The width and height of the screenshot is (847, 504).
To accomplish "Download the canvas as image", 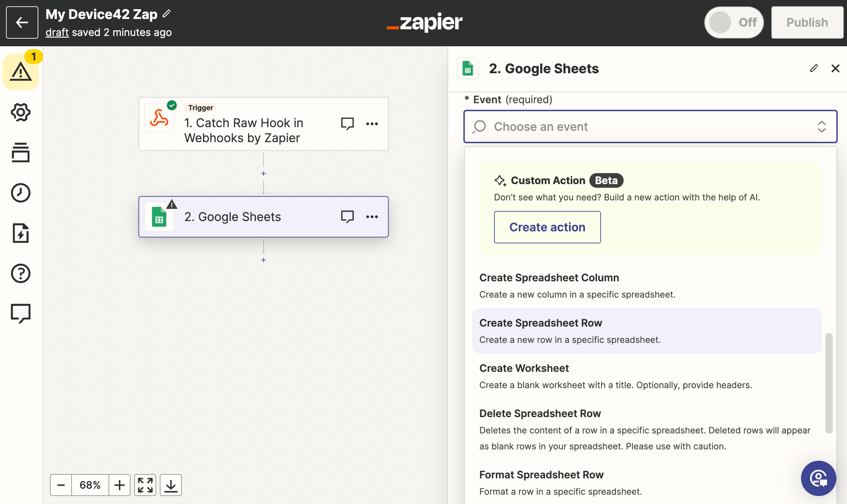I will 171,485.
